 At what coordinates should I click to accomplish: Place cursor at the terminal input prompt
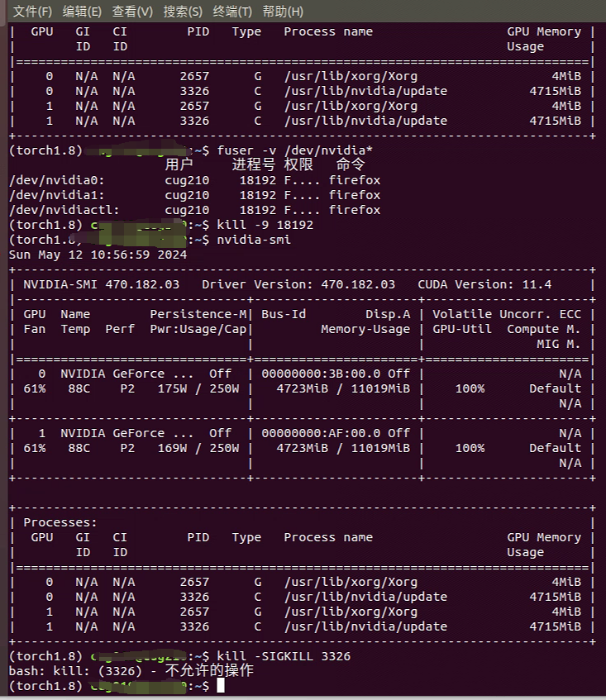click(x=222, y=686)
